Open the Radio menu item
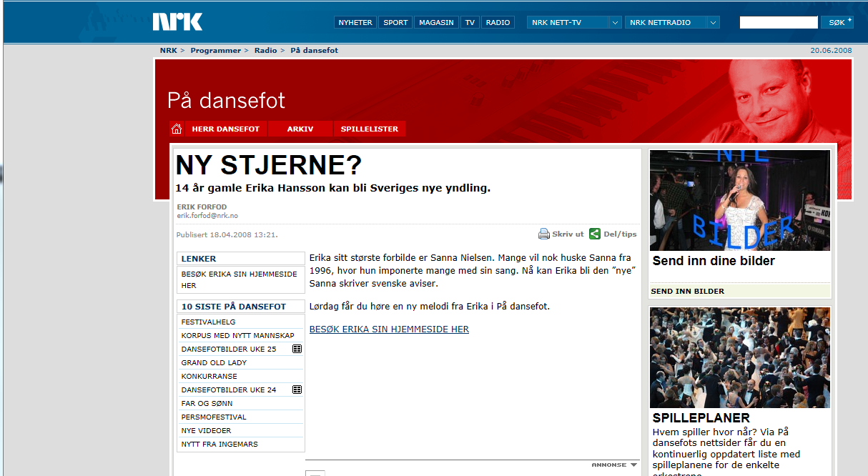 pyautogui.click(x=498, y=22)
